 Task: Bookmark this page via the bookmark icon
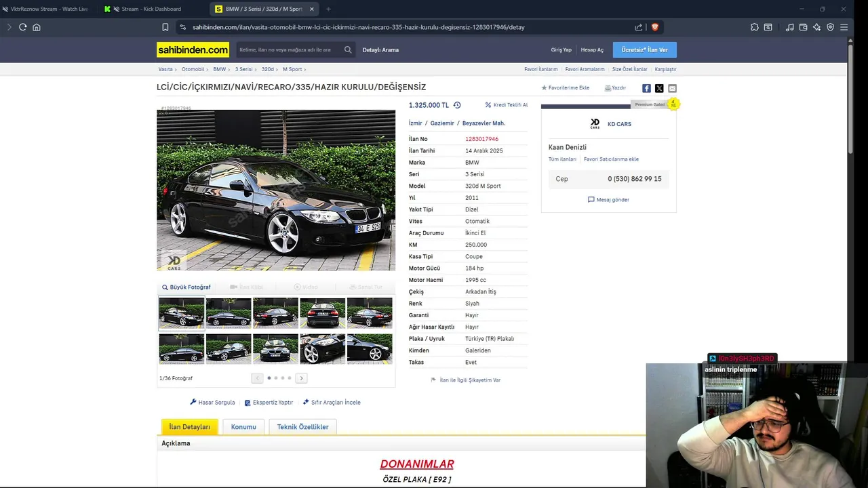coord(165,27)
